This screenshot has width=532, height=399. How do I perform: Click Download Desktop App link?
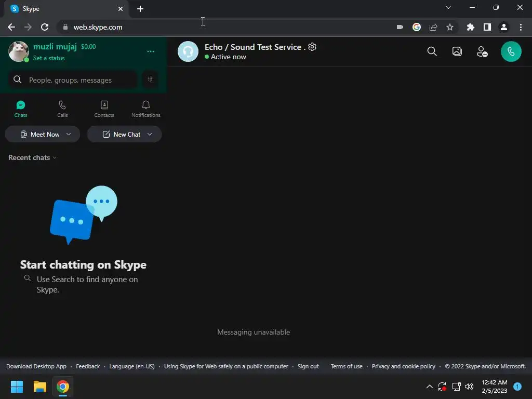(x=36, y=366)
